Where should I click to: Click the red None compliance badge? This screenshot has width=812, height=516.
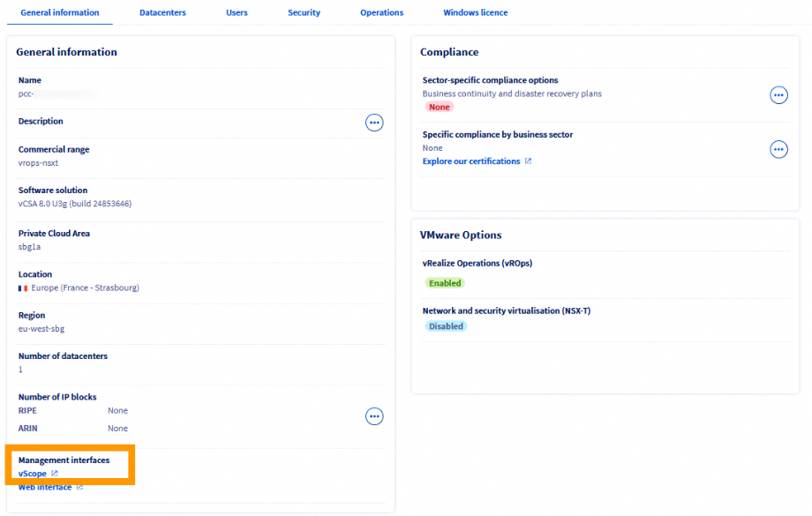tap(439, 107)
